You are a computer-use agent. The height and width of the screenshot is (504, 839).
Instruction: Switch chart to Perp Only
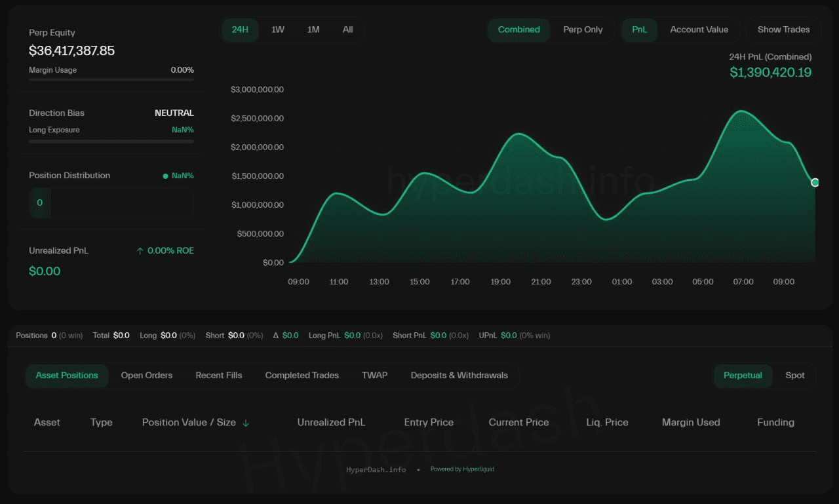point(582,29)
